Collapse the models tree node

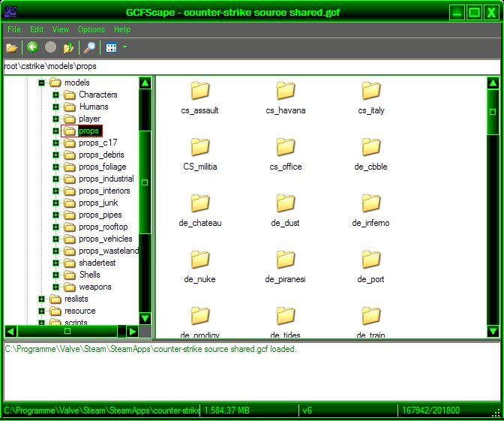pos(41,83)
